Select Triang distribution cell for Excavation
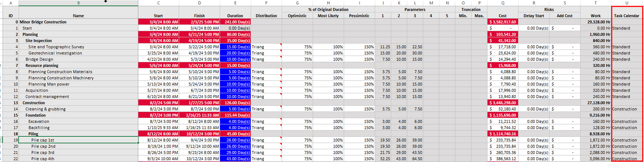 click(266, 121)
